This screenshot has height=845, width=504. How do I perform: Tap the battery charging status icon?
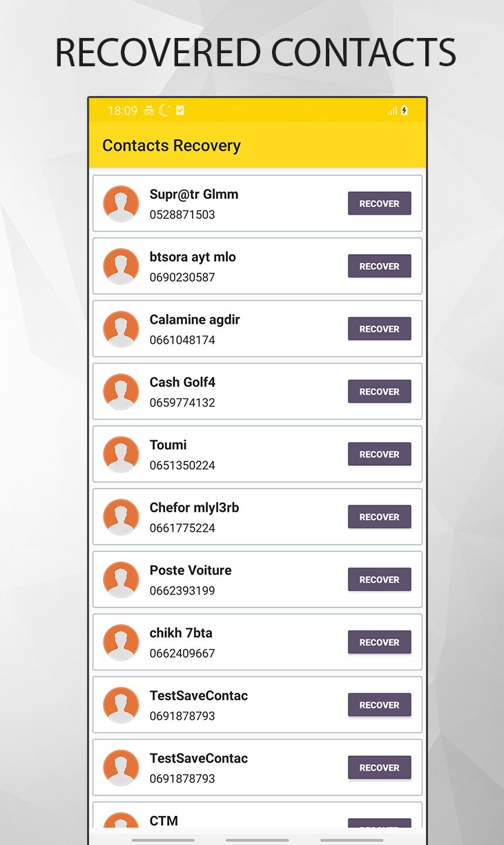pos(405,110)
